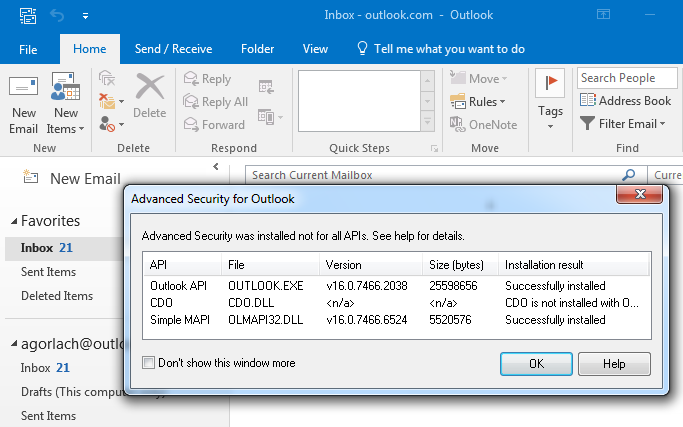
Task: Collapse the folder pane chevron
Action: [216, 166]
